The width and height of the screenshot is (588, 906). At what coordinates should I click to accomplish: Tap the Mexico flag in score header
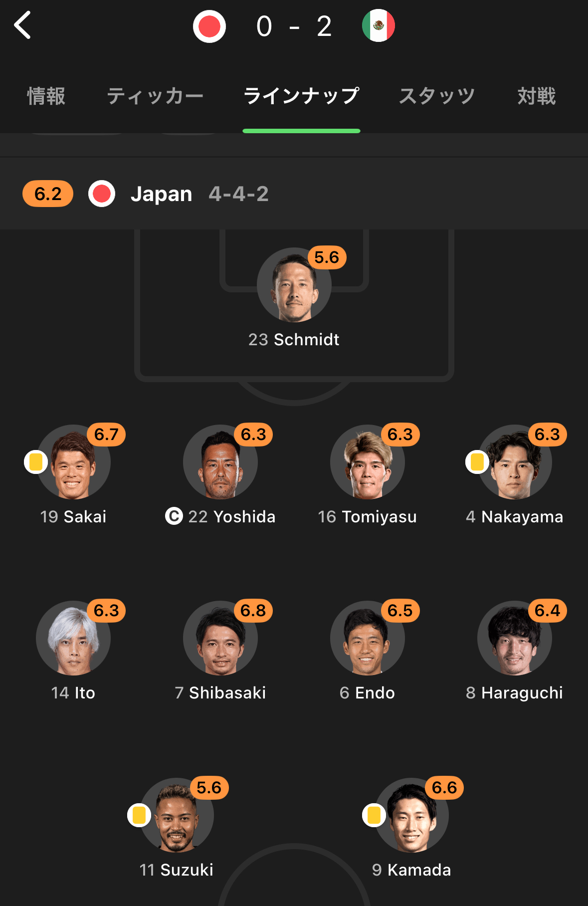(x=379, y=26)
